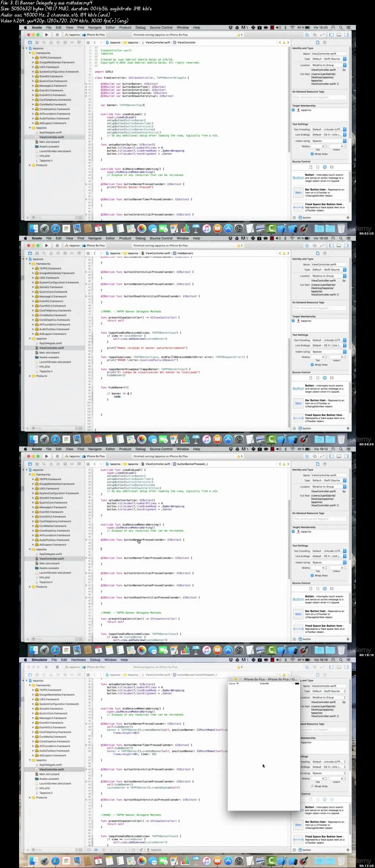
Task: Clear the library filter in the 00:03:30 frame
Action: 348,218
